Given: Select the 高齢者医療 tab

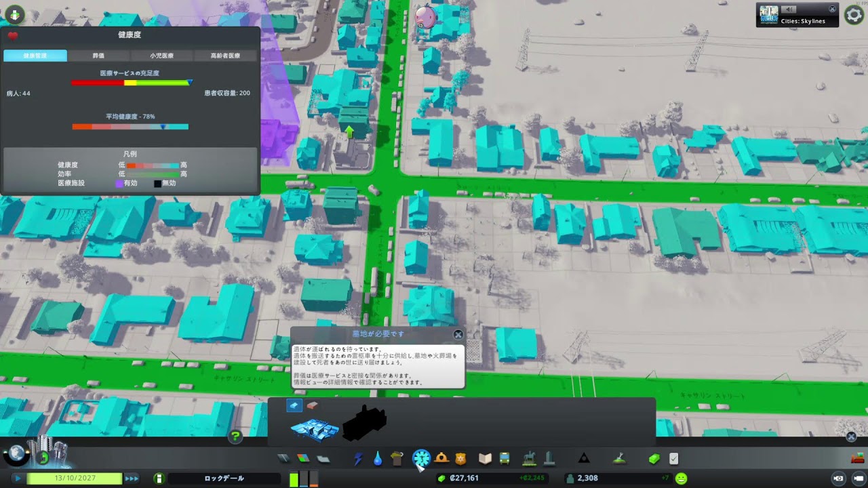Looking at the screenshot, I should tap(224, 56).
